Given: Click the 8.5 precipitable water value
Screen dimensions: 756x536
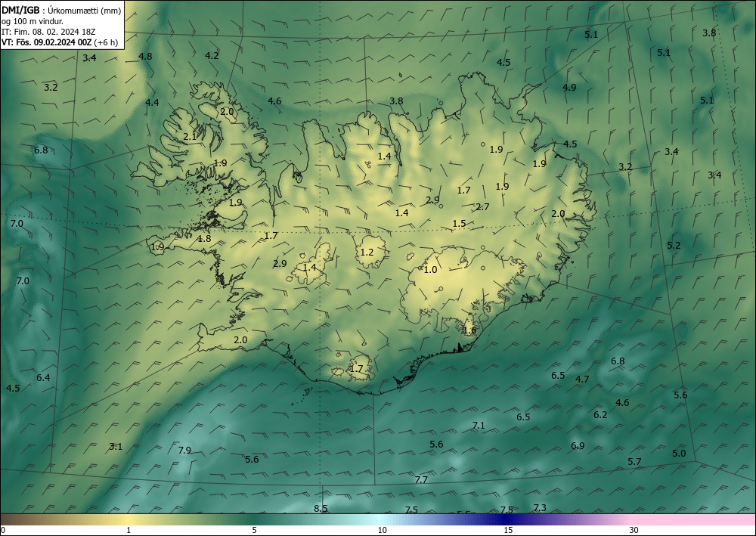Looking at the screenshot, I should pos(321,509).
